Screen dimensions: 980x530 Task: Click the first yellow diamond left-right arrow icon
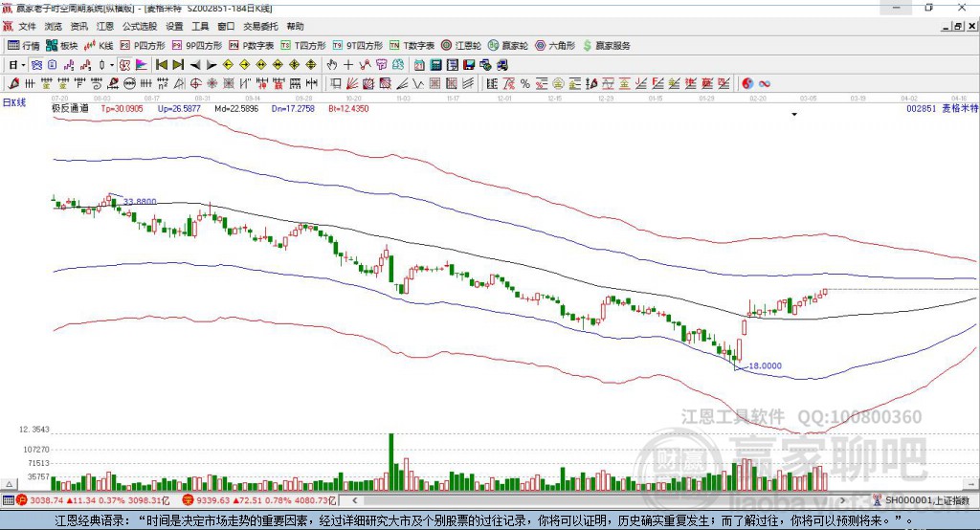(261, 65)
